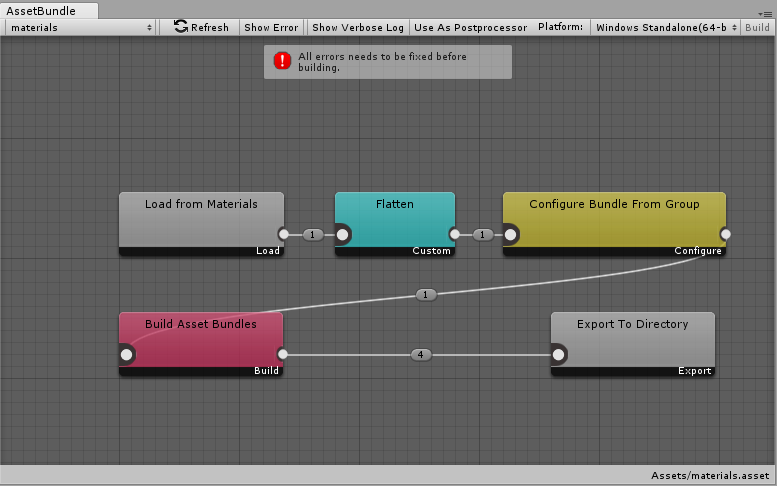Click output port of Build Asset Bundles node

(282, 354)
